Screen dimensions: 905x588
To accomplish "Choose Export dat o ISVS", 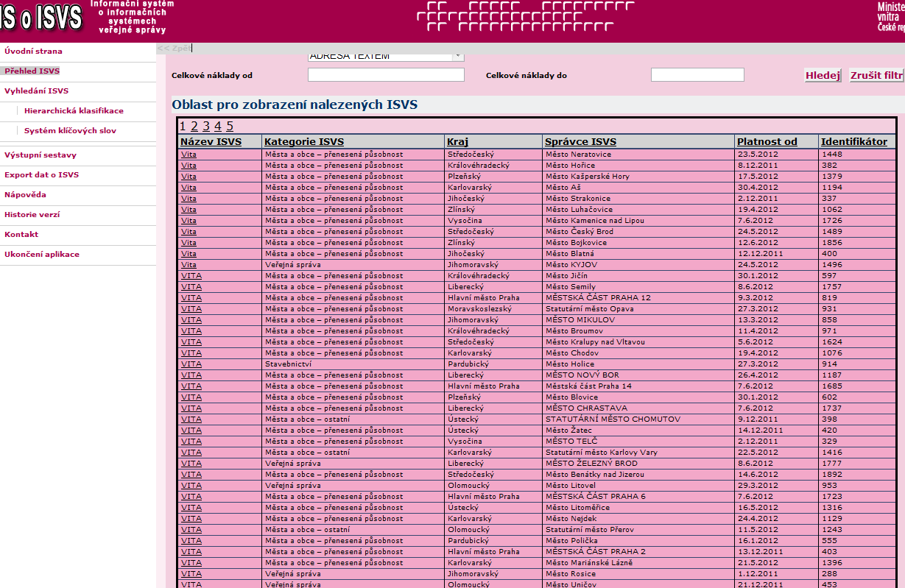I will tap(41, 175).
